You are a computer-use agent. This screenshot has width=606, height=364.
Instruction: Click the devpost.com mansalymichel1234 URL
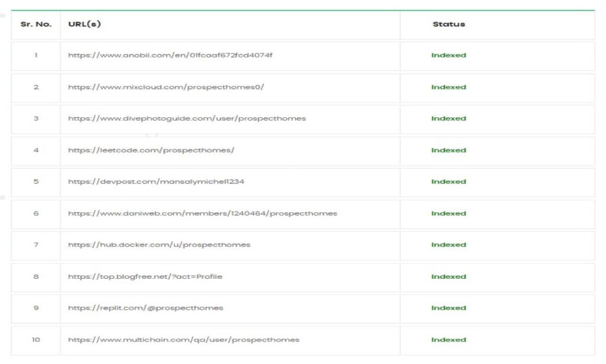(x=156, y=182)
